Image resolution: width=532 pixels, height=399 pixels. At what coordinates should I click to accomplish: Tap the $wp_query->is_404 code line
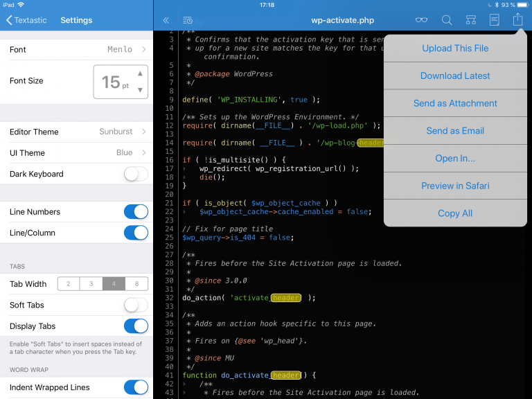[x=238, y=238]
